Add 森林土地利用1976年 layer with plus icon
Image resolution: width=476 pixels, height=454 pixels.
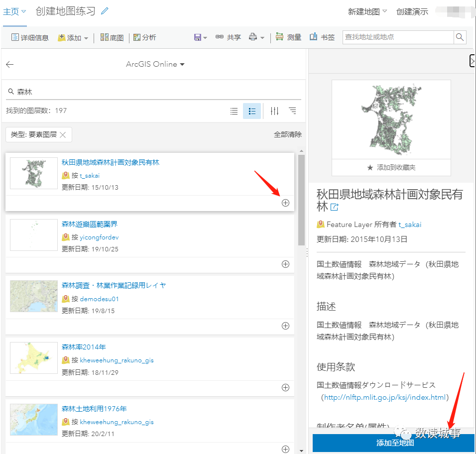285,449
